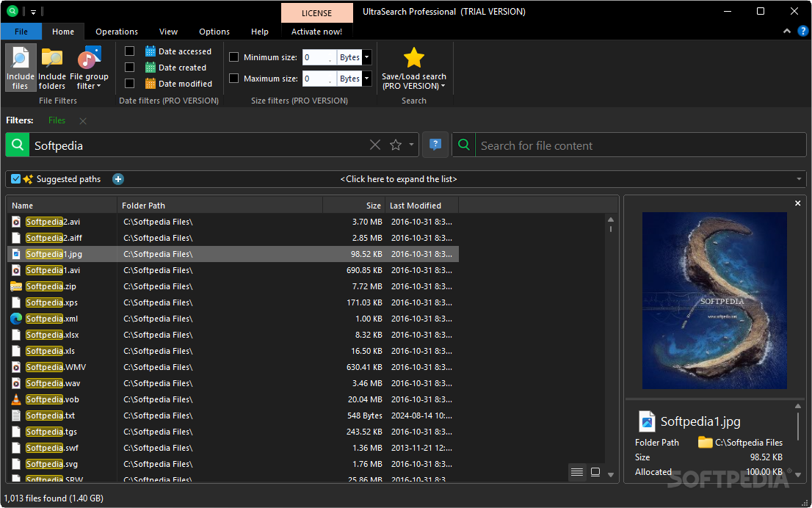
Task: Clear the Softpedia search text
Action: tap(375, 145)
